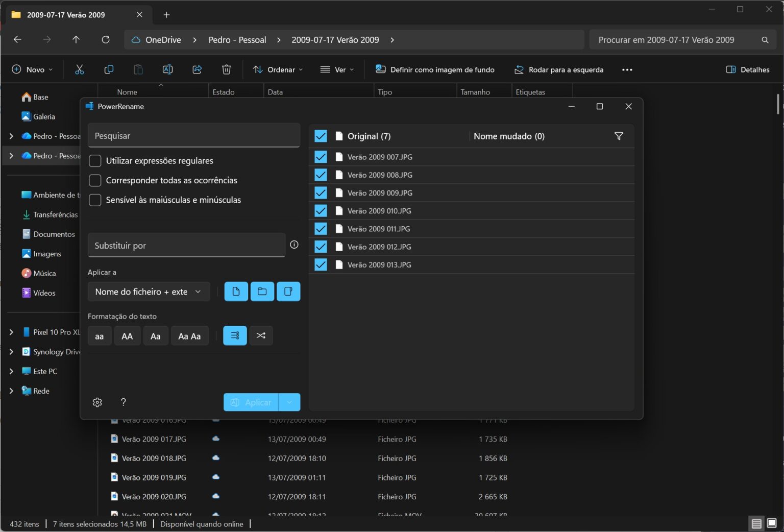784x532 pixels.
Task: Click the info icon beside Substituir por
Action: [x=294, y=245]
